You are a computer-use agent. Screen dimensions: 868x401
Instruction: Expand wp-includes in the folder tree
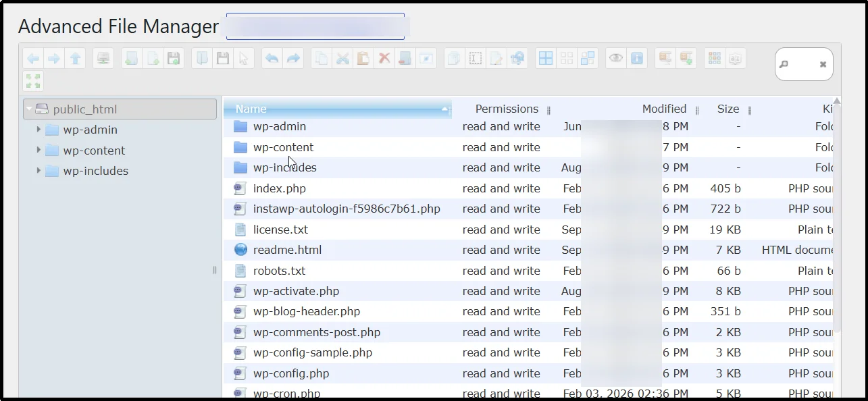pyautogui.click(x=39, y=171)
